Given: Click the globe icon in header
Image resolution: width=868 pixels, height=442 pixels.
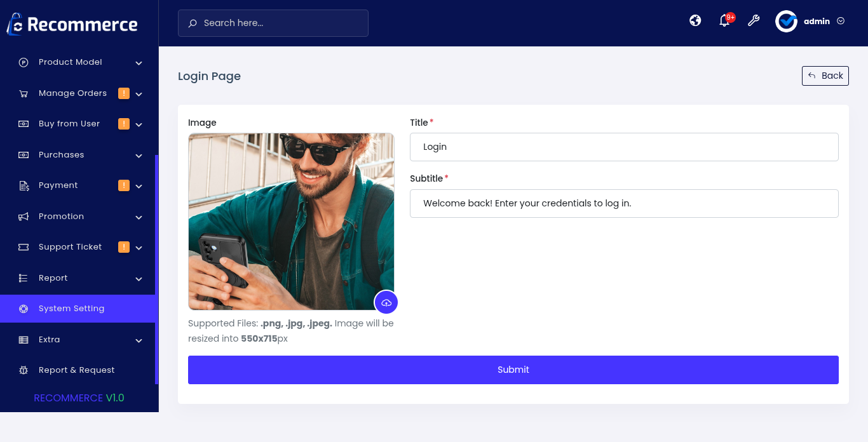Looking at the screenshot, I should (x=695, y=20).
